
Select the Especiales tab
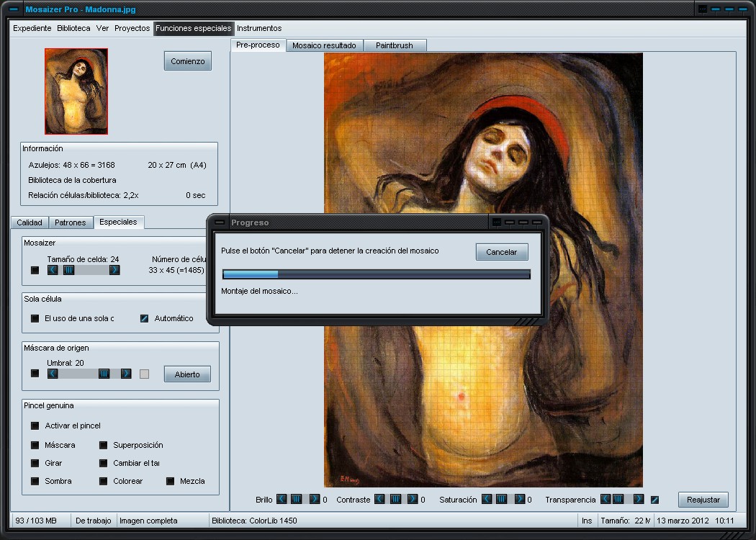pyautogui.click(x=118, y=222)
